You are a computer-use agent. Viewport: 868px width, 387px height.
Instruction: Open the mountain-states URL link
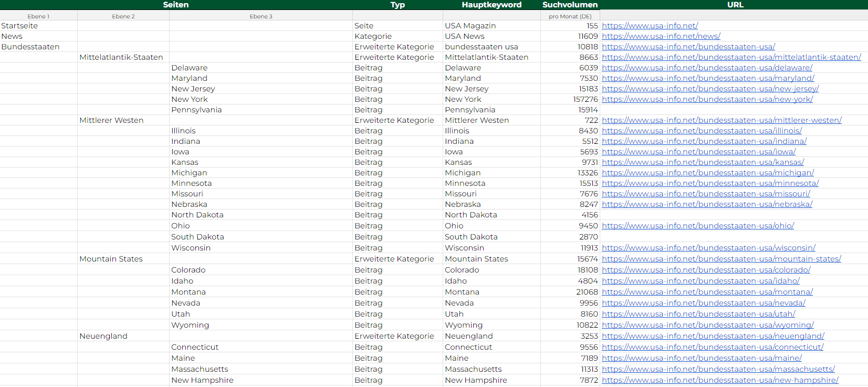(721, 259)
